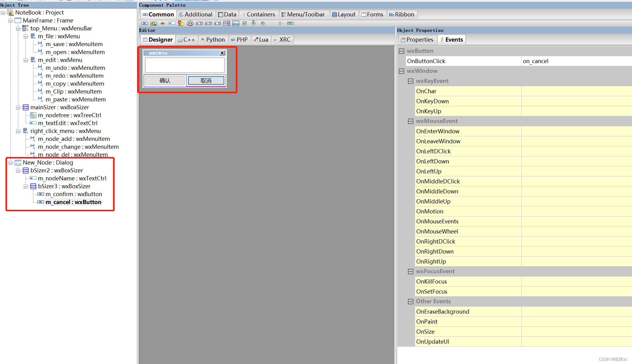Select m_textEdit : wxTextCtrl in tree
Image resolution: width=632 pixels, height=364 pixels.
pos(67,123)
